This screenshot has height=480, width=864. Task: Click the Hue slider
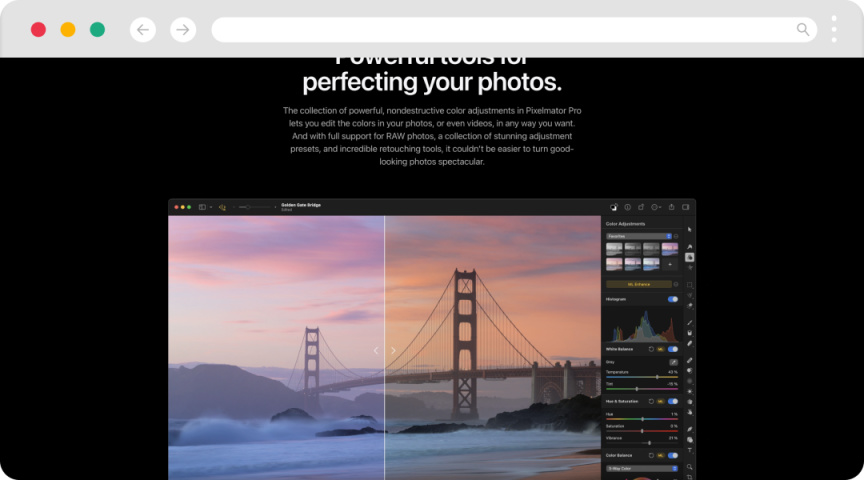click(642, 419)
